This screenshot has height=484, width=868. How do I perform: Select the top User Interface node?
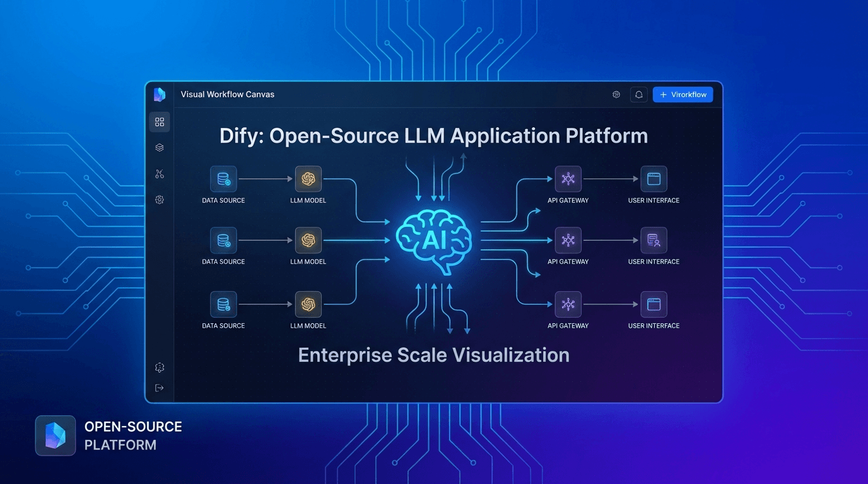tap(654, 180)
